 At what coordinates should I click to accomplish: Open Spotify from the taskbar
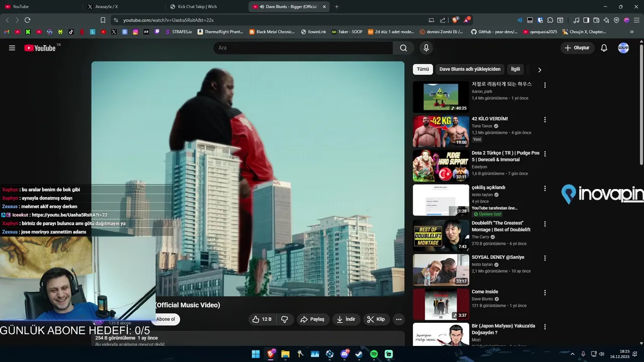(374, 354)
